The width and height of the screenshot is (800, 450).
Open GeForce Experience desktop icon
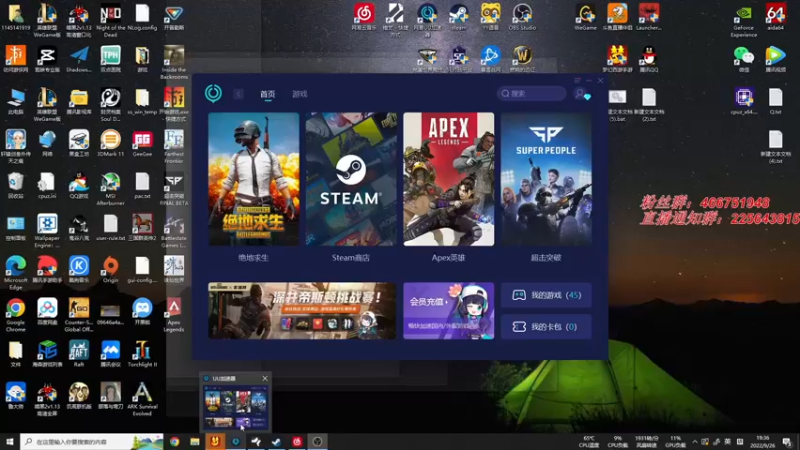[743, 20]
